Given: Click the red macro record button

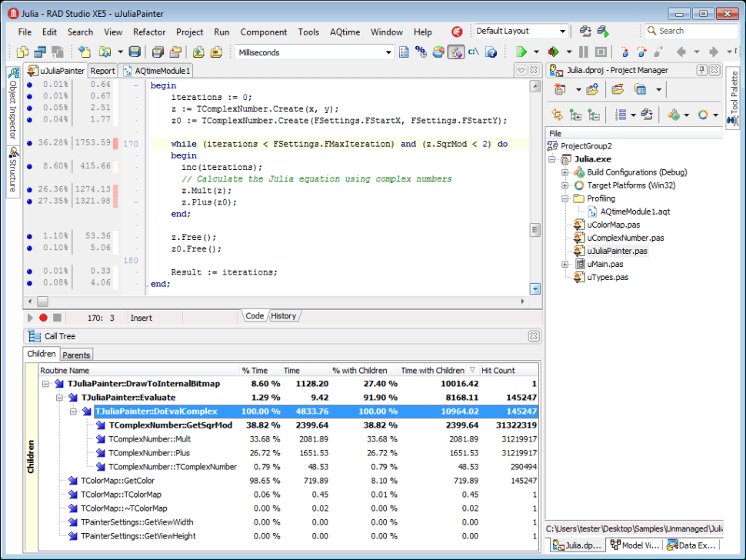Looking at the screenshot, I should tap(43, 317).
